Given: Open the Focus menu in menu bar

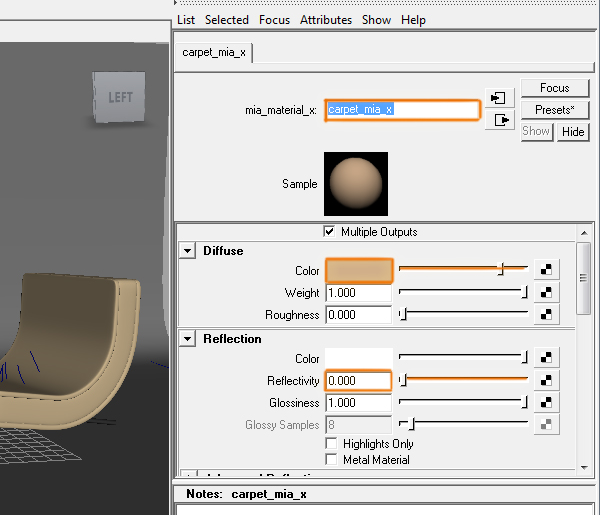Looking at the screenshot, I should [x=274, y=20].
